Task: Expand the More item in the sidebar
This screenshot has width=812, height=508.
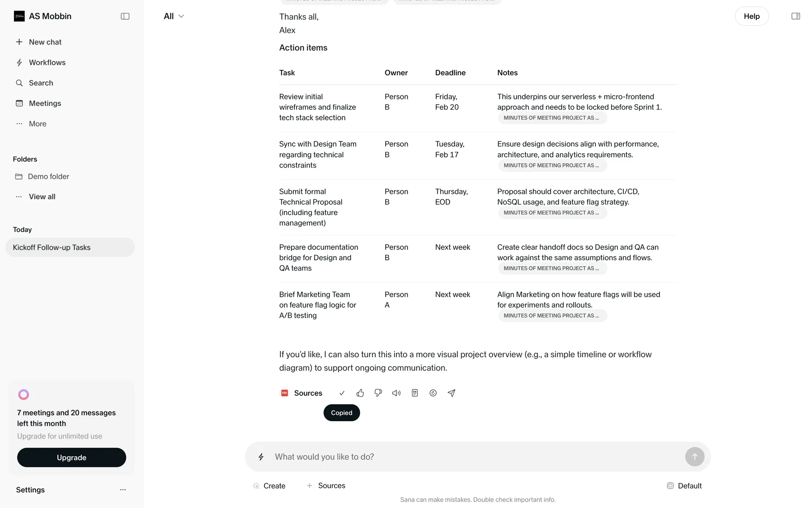Action: coord(38,124)
